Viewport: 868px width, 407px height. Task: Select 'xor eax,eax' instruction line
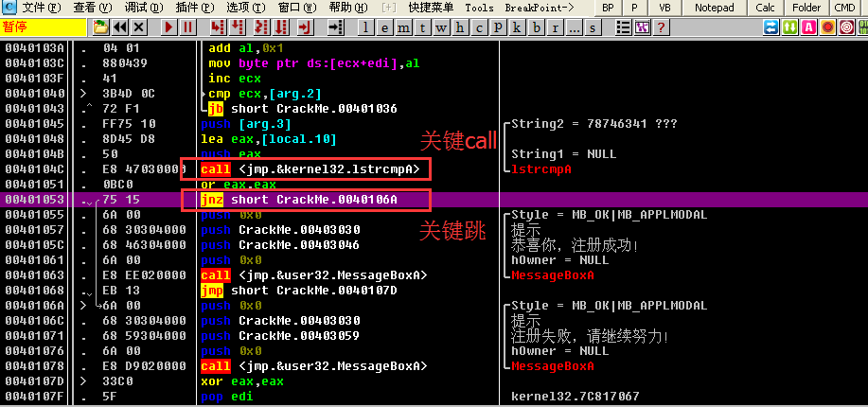242,381
